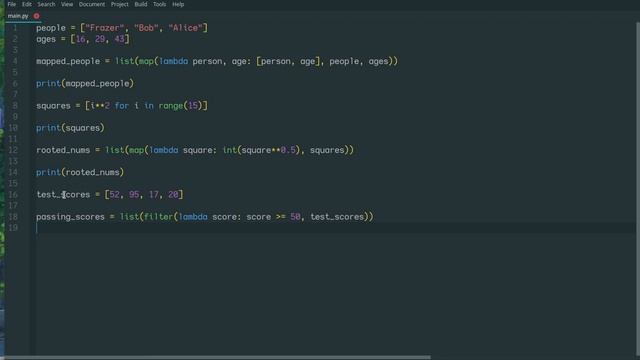This screenshot has height=360, width=640.
Task: Click the "Frazer" string on line 1
Action: [x=104, y=28]
